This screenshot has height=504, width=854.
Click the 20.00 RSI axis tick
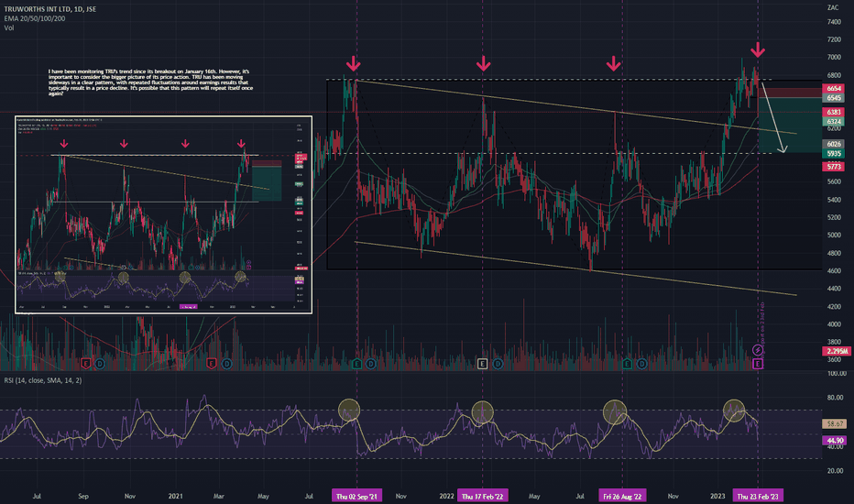[836, 471]
